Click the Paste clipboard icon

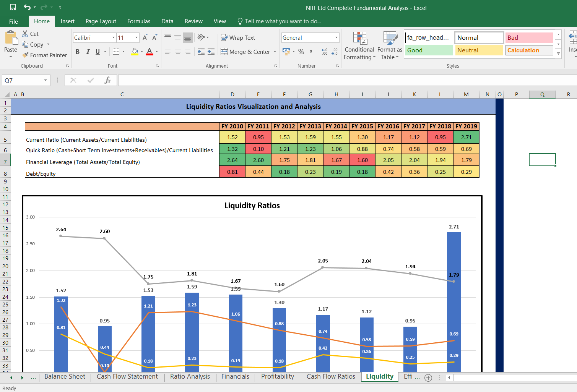pyautogui.click(x=11, y=38)
